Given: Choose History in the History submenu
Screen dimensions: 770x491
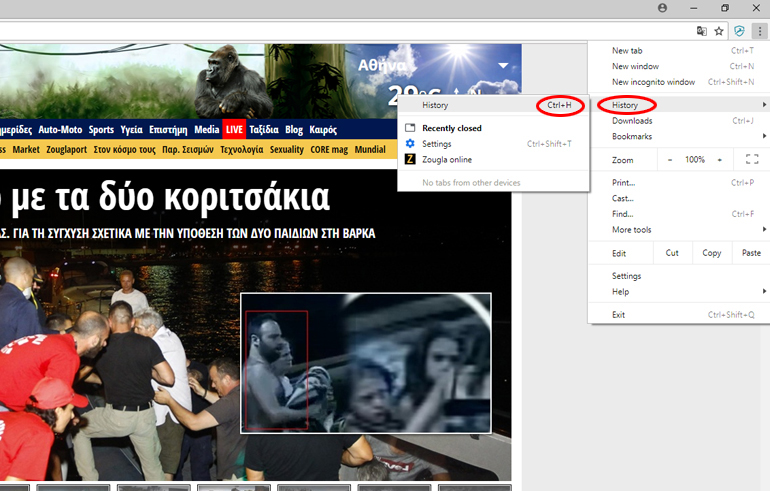Looking at the screenshot, I should [x=436, y=105].
